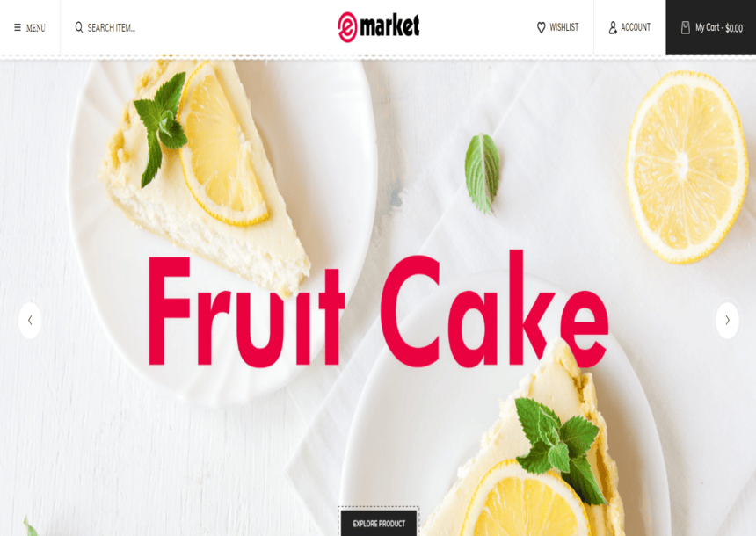This screenshot has width=756, height=536.
Task: Click the heart wishlist icon
Action: tap(541, 27)
